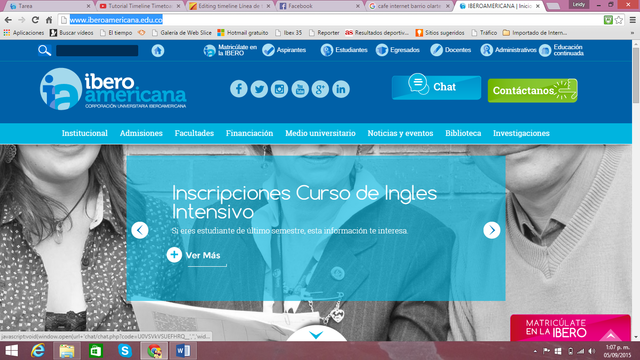Open the Institucional menu
The width and height of the screenshot is (640, 360).
tap(84, 133)
